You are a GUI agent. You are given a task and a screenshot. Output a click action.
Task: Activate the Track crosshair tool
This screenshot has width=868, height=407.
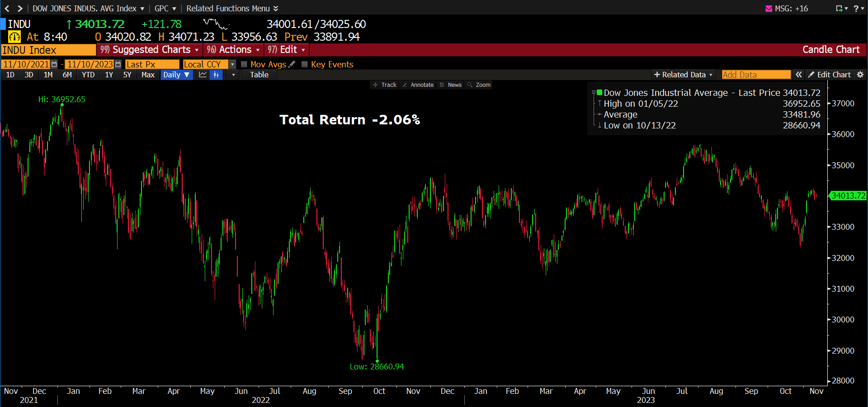tap(384, 85)
